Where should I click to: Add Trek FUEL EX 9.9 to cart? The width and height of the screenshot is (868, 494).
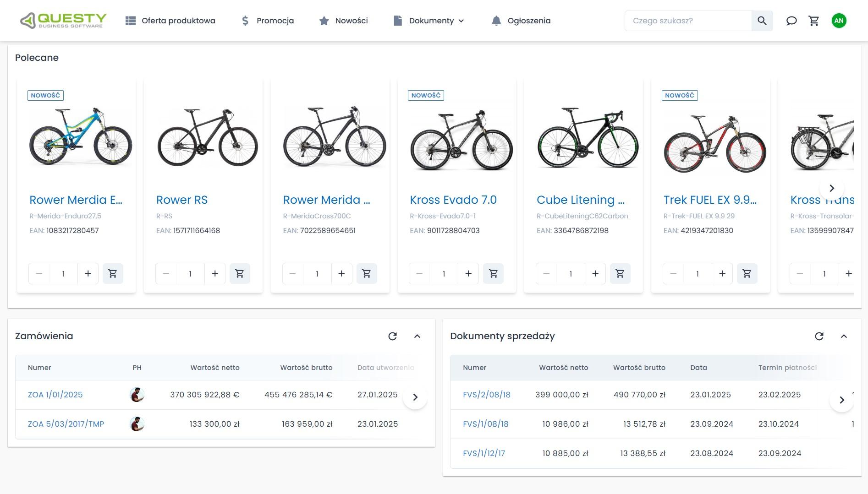(x=747, y=274)
